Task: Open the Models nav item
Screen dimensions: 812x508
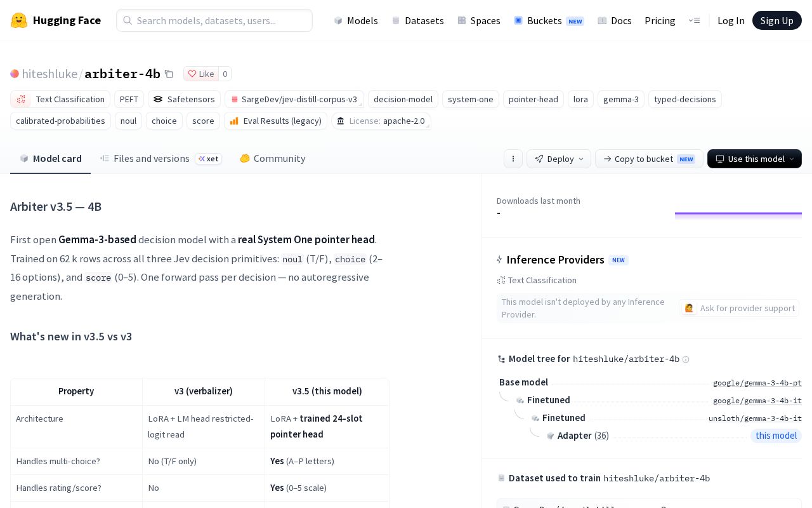Action: pos(356,20)
